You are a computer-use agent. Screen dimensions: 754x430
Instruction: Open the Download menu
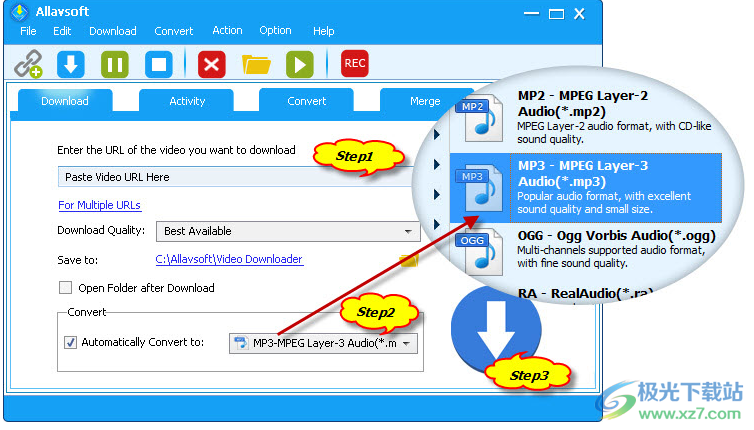113,31
